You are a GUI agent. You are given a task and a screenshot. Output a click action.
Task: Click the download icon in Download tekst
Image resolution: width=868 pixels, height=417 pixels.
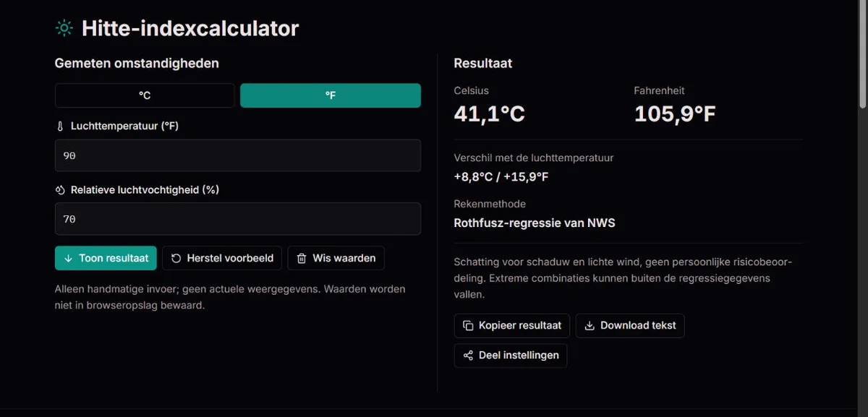590,325
